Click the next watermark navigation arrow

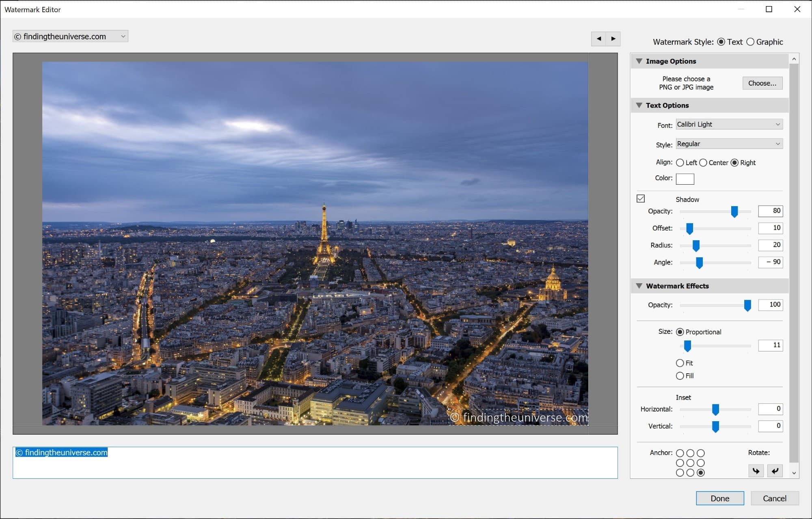(613, 39)
